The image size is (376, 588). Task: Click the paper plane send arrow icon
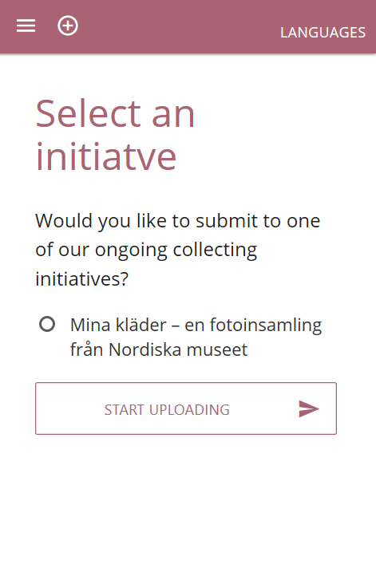309,408
